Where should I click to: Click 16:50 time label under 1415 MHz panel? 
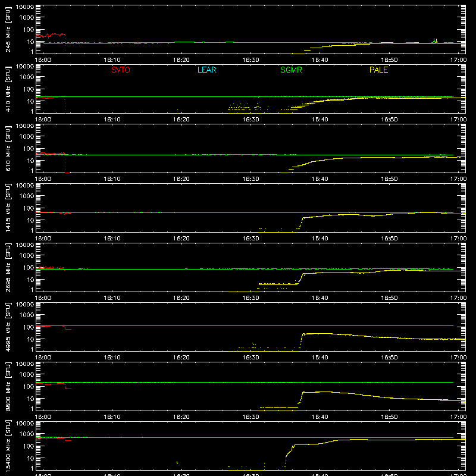click(389, 239)
